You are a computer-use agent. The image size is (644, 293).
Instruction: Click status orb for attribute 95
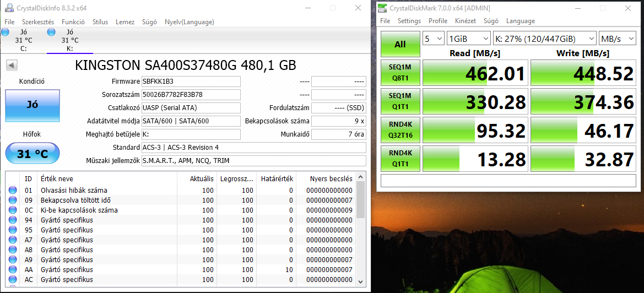tap(13, 230)
